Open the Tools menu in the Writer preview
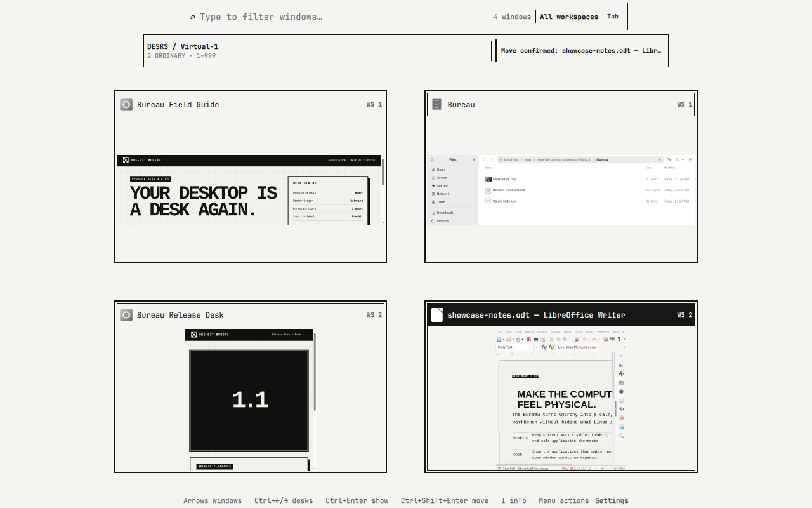This screenshot has height=508, width=812. click(590, 332)
